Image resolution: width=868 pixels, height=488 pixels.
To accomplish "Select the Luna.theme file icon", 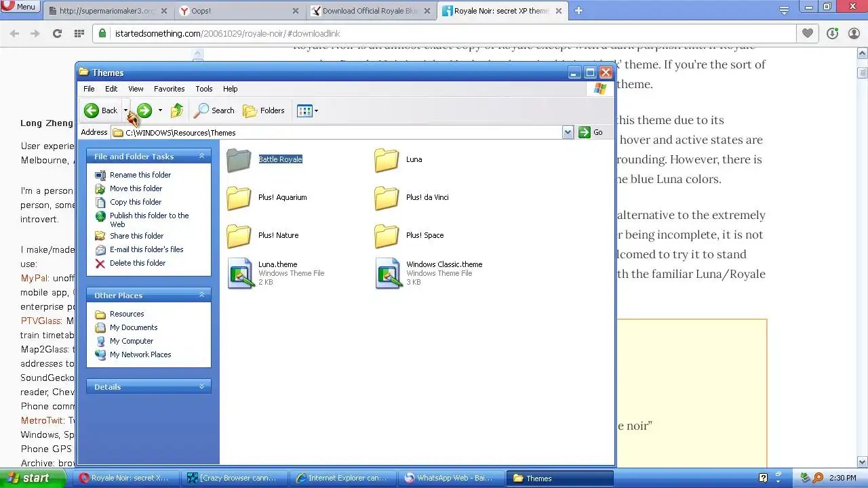I will pos(240,273).
